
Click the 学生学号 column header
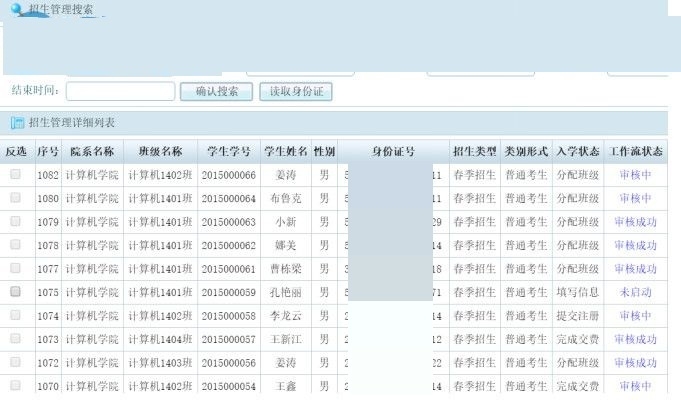pos(229,152)
